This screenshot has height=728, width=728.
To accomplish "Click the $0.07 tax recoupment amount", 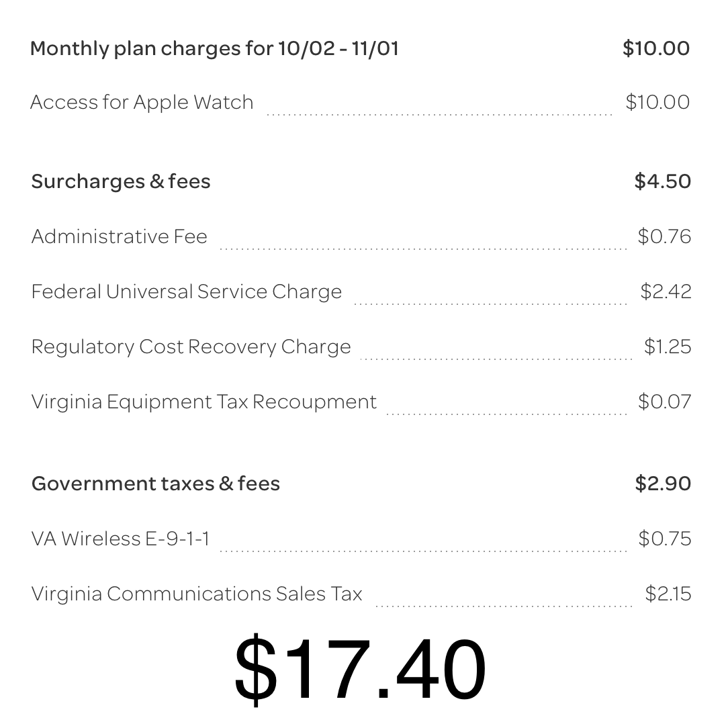I will click(x=664, y=402).
